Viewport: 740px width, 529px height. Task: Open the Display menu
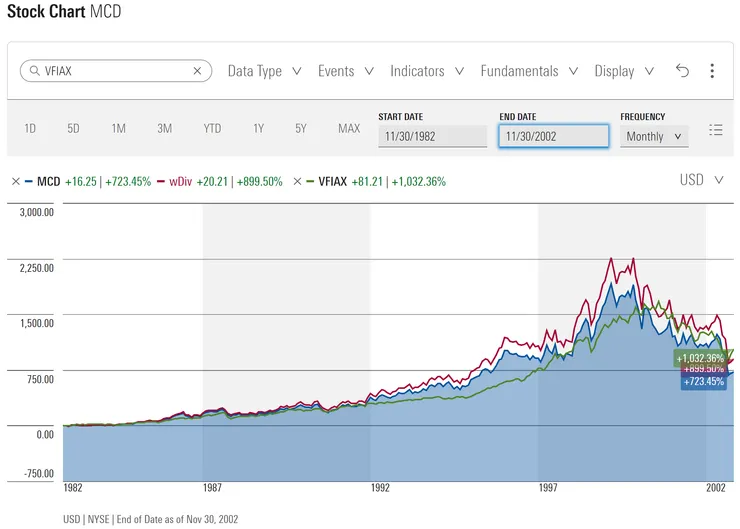624,71
